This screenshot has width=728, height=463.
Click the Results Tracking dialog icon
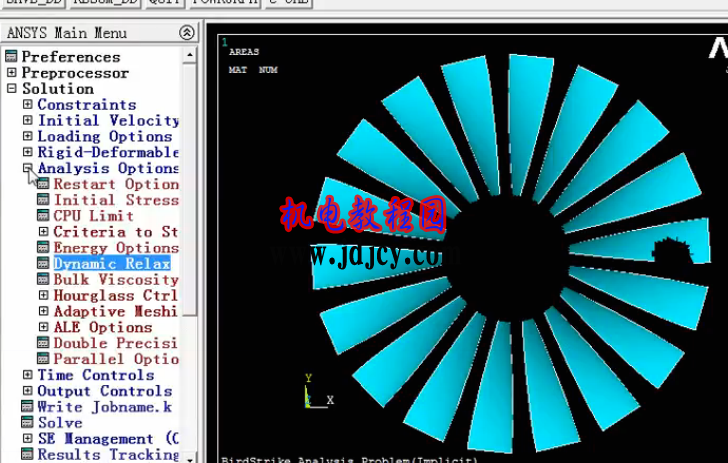[x=27, y=454]
